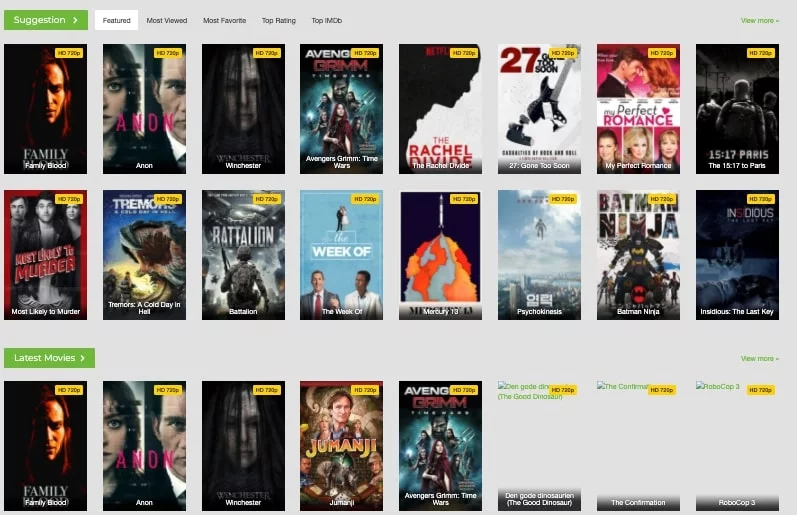Click HD 720p badge on Battalion poster
Viewport: 797px width, 515px height.
click(x=266, y=199)
